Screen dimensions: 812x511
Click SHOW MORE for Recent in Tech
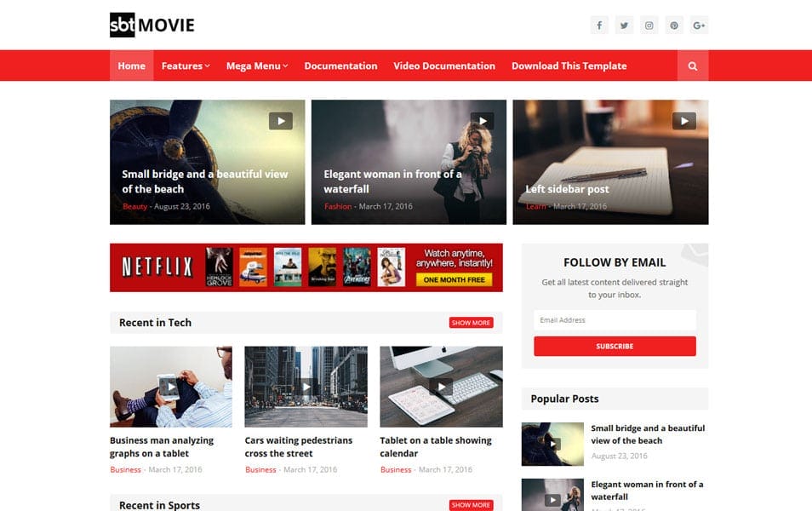click(471, 323)
